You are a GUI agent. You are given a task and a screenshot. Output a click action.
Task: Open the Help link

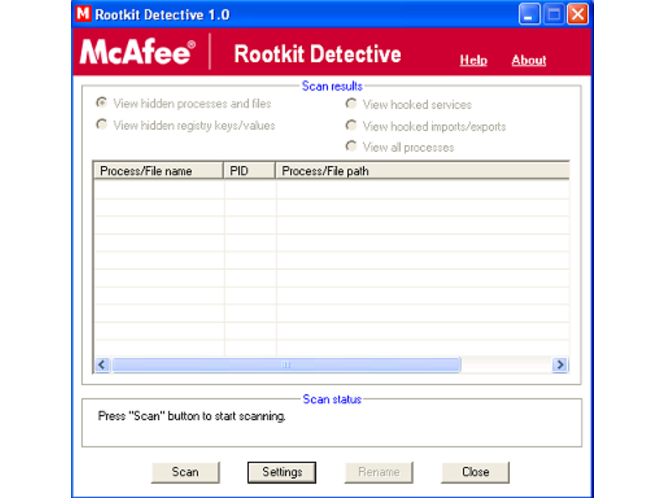point(473,60)
